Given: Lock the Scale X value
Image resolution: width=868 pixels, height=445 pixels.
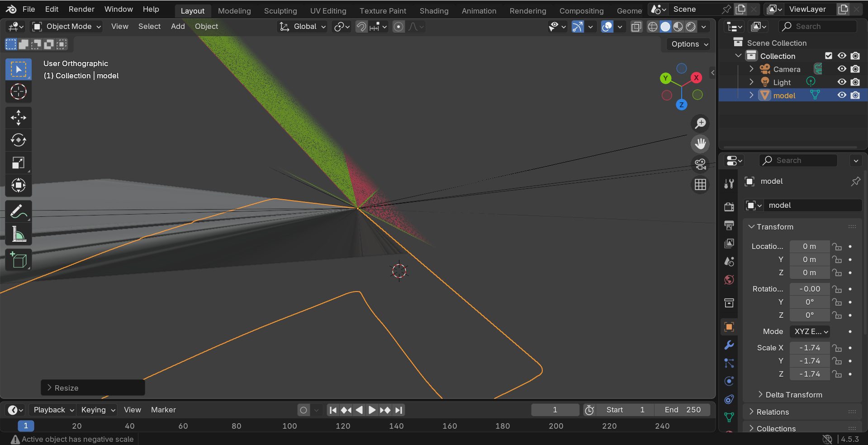Looking at the screenshot, I should tap(837, 348).
